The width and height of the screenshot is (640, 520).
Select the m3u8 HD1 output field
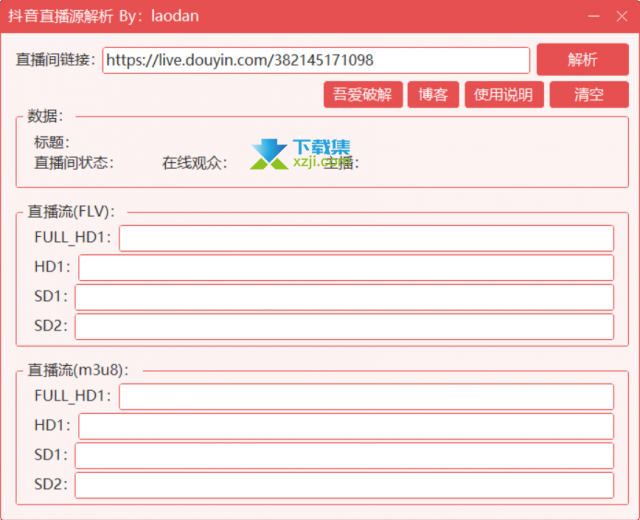click(x=346, y=426)
